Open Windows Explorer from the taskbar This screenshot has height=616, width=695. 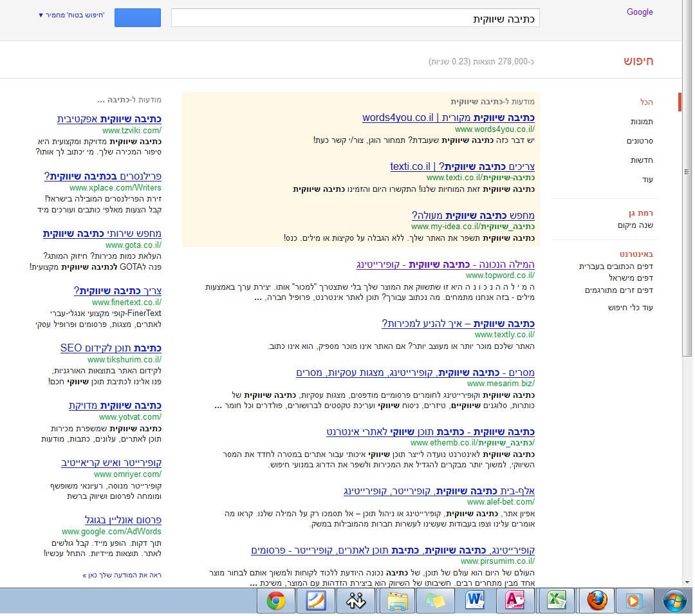coord(397,601)
